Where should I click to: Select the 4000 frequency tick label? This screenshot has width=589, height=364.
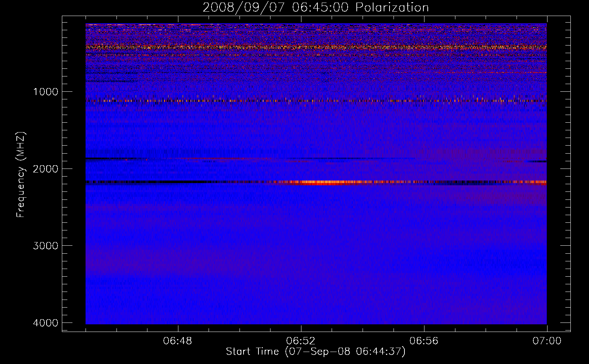[x=46, y=323]
